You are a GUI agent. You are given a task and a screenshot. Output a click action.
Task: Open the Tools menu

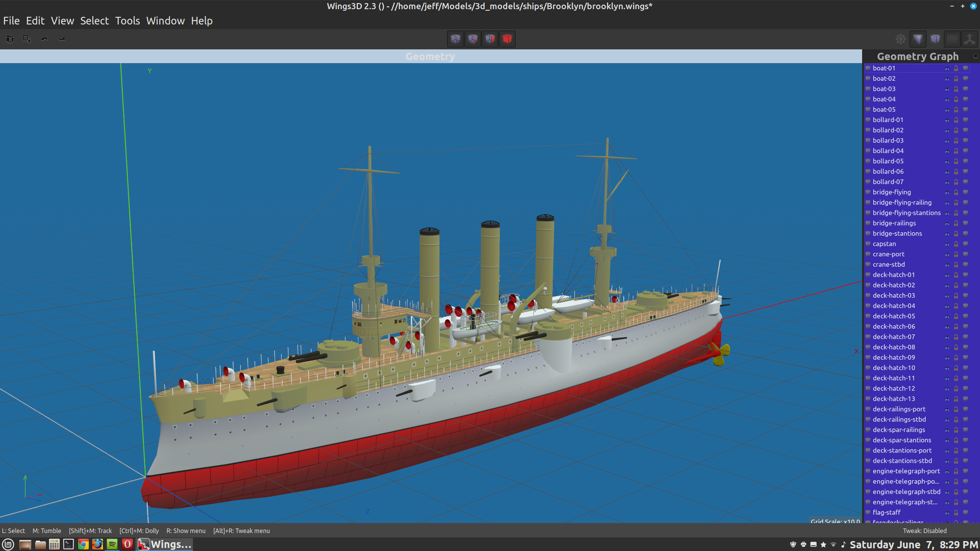click(x=127, y=21)
